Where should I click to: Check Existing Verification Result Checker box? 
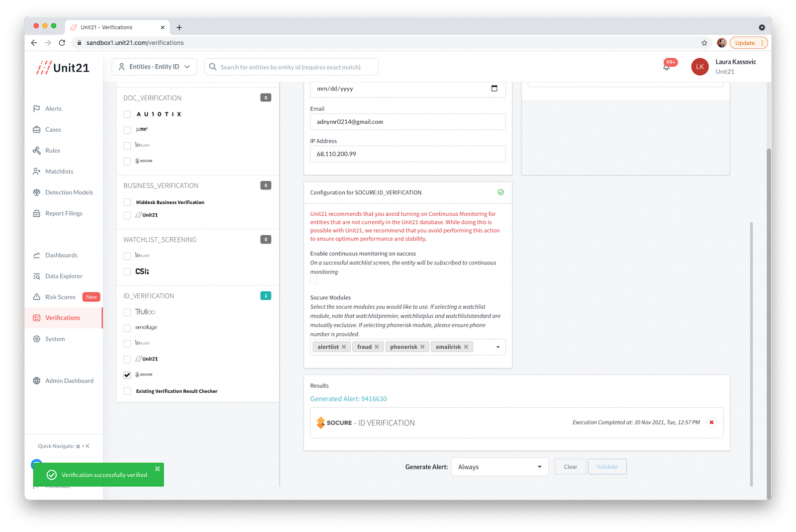pos(127,391)
